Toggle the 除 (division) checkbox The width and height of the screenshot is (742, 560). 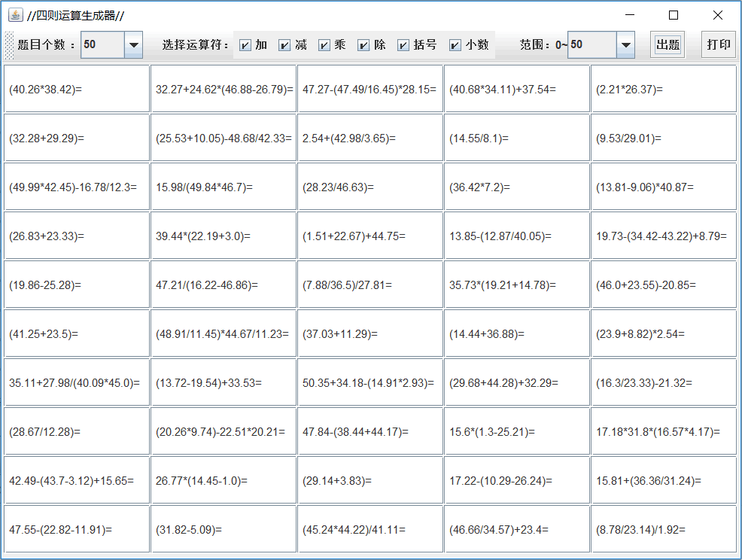coord(363,45)
